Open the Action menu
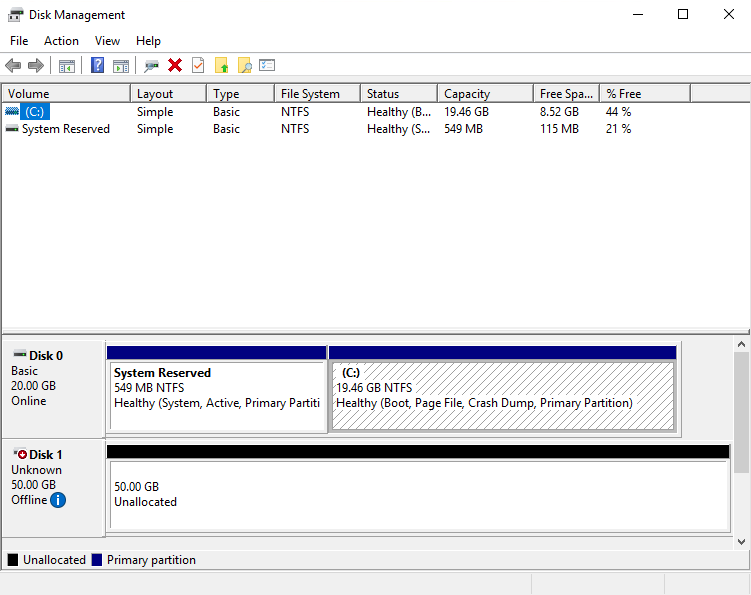 click(61, 41)
